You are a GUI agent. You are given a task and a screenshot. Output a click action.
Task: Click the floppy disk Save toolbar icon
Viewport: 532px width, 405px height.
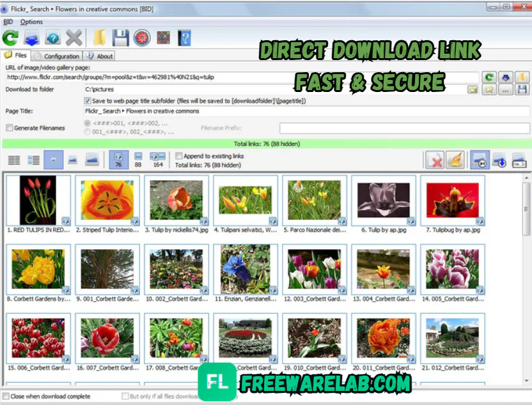[x=121, y=37]
